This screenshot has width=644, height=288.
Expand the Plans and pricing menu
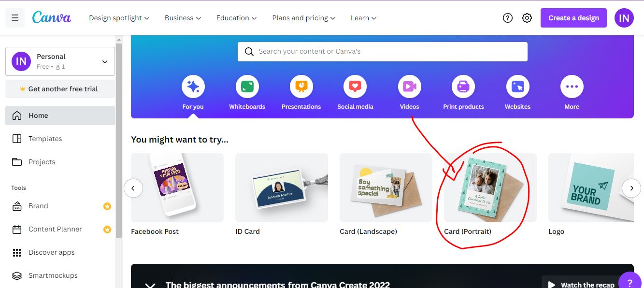(303, 17)
